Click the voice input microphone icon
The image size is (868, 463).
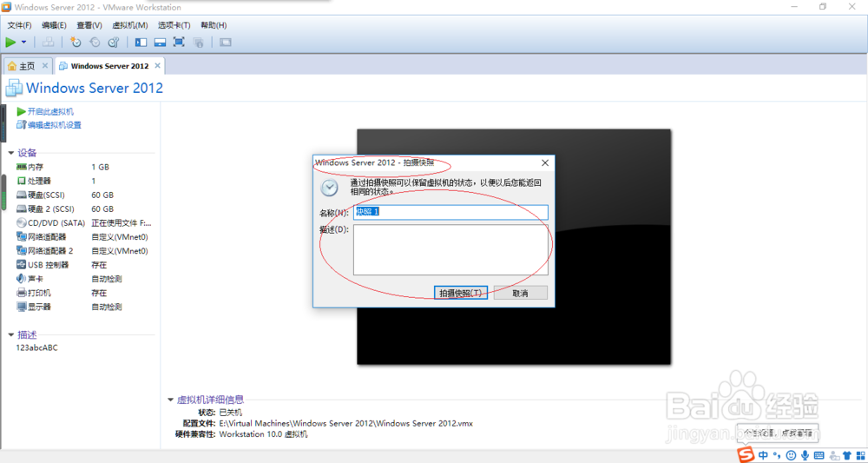click(x=806, y=455)
